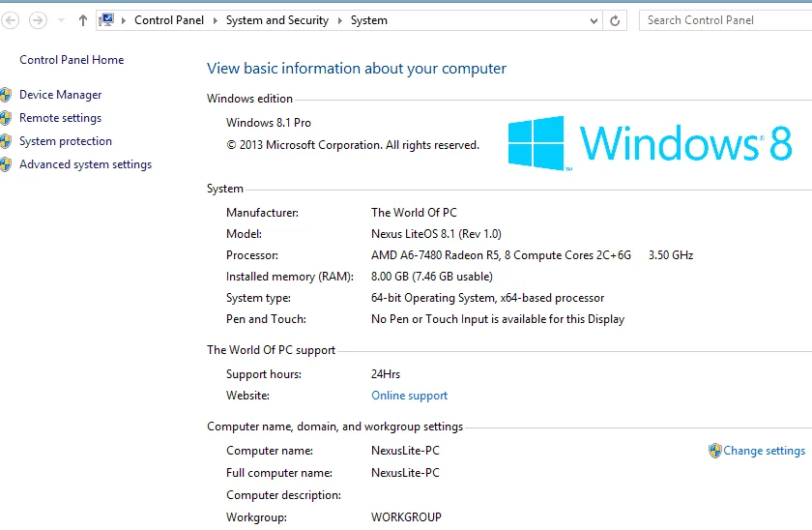This screenshot has height=530, width=812.
Task: Select System breadcrumb in address bar
Action: (x=368, y=20)
